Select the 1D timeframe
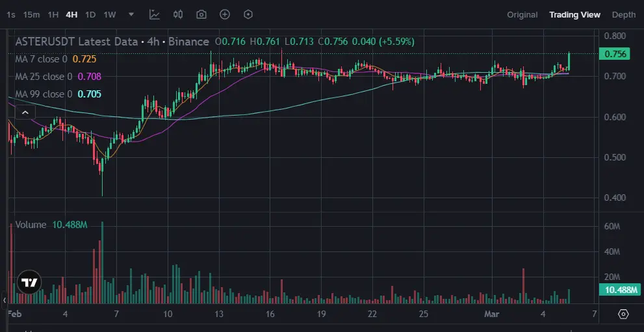The width and height of the screenshot is (644, 332). tap(90, 15)
